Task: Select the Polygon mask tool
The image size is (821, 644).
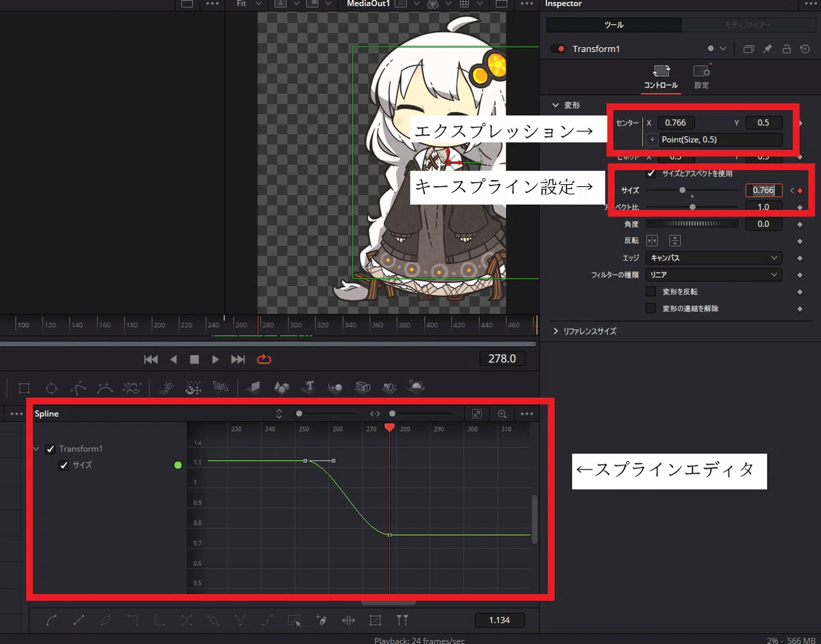Action: click(x=79, y=388)
